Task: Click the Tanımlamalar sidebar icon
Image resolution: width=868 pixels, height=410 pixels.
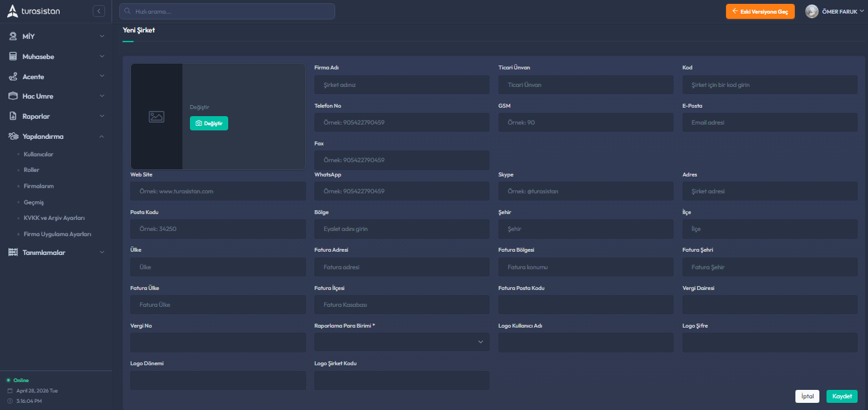Action: (x=12, y=252)
